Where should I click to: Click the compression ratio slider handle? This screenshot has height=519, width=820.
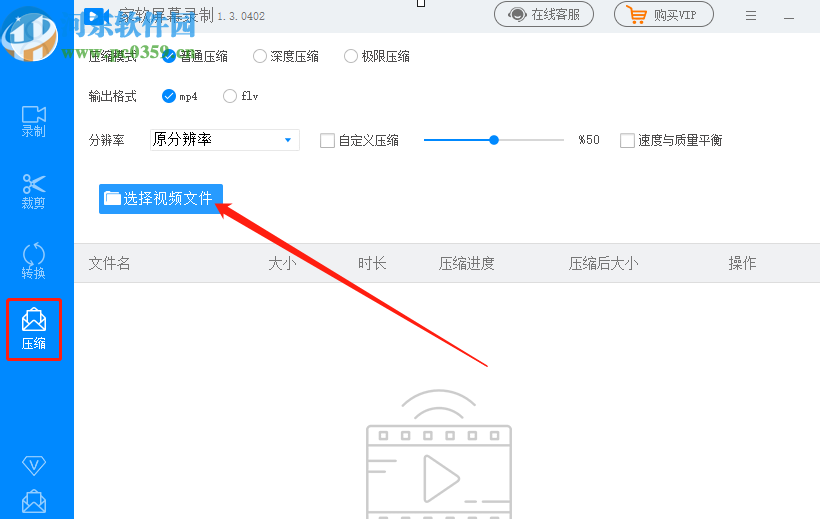coord(494,140)
